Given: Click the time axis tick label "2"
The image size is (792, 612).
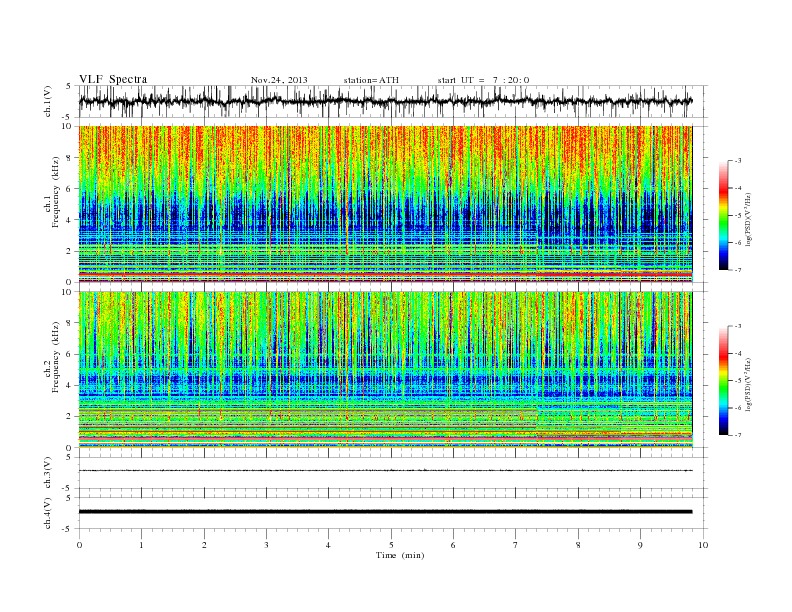Looking at the screenshot, I should click(x=204, y=545).
